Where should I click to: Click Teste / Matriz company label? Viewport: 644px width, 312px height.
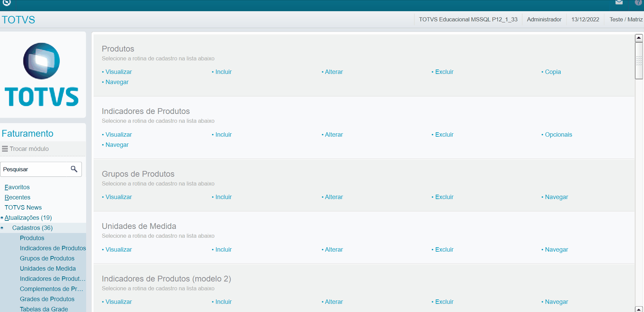[626, 19]
